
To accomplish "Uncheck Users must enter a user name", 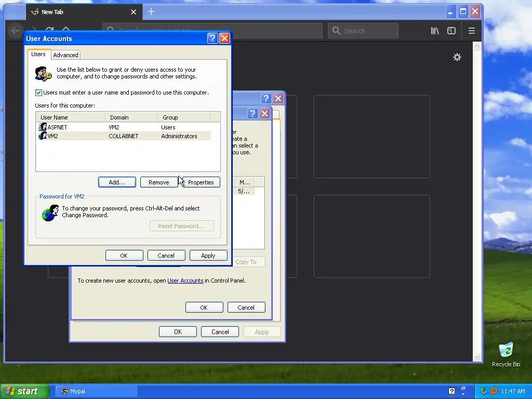I will click(x=38, y=92).
